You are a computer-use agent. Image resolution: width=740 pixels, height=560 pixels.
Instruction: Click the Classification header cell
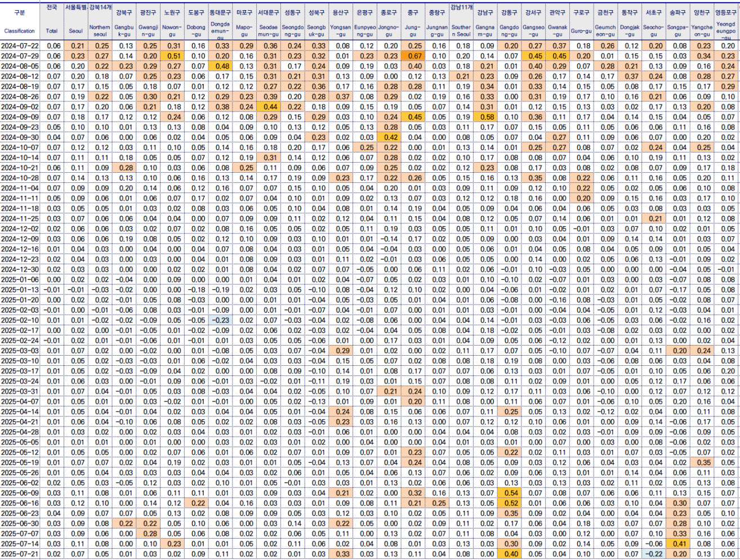point(20,31)
